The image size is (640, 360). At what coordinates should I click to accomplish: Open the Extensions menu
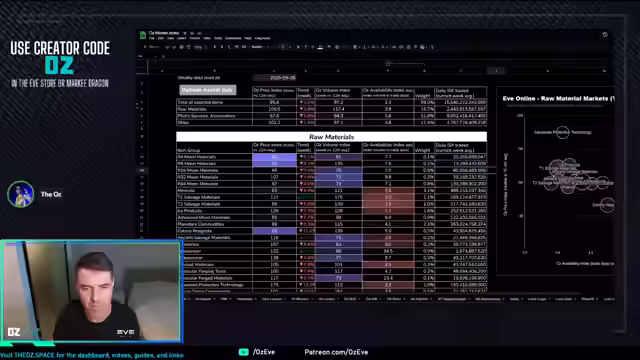(x=233, y=38)
